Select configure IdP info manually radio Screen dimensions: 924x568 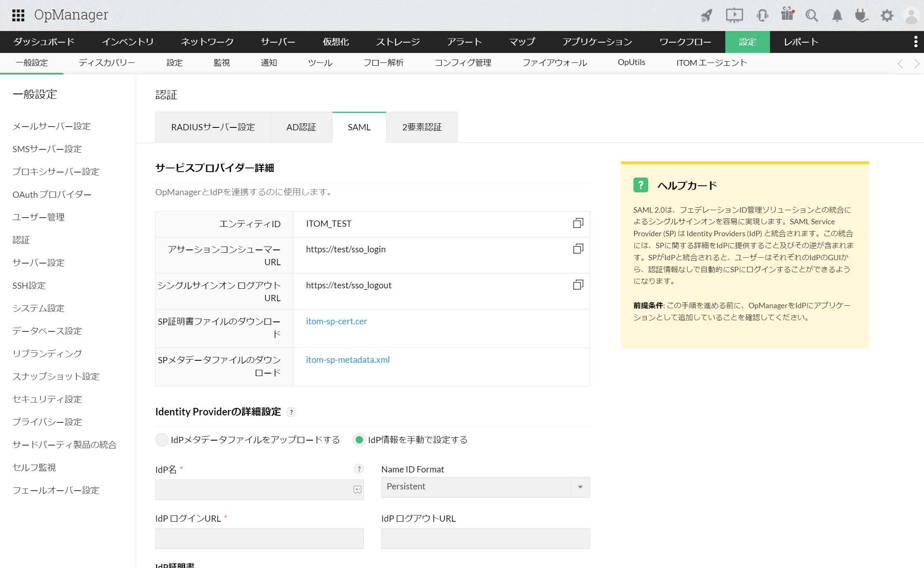(x=359, y=440)
